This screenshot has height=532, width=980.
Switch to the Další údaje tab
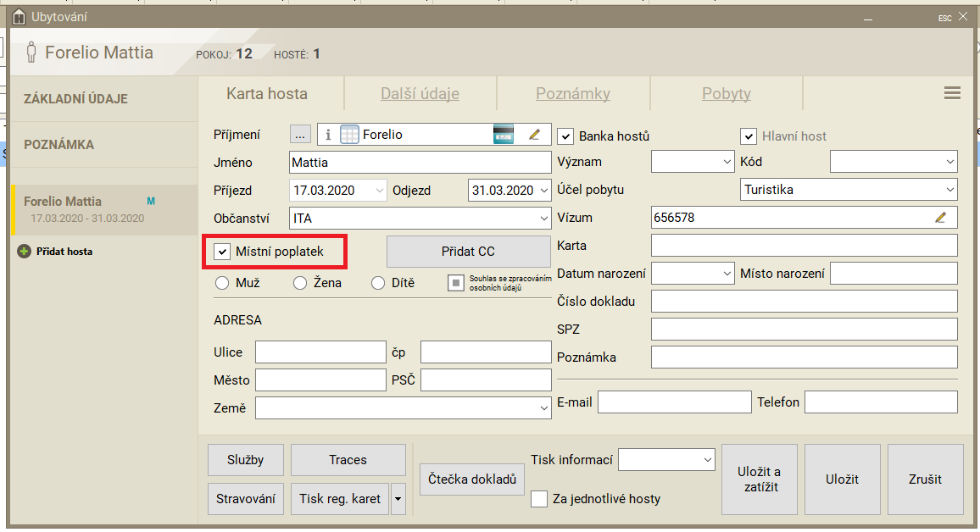click(x=420, y=93)
